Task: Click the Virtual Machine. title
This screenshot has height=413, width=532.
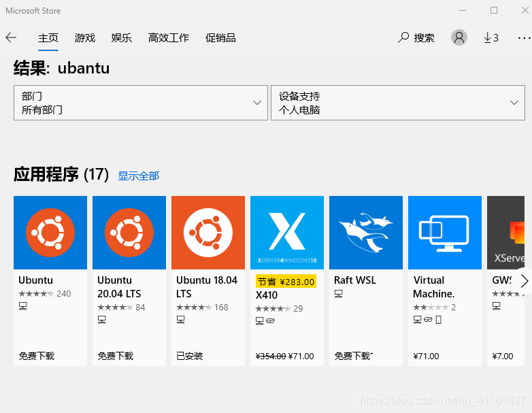Action: 433,287
